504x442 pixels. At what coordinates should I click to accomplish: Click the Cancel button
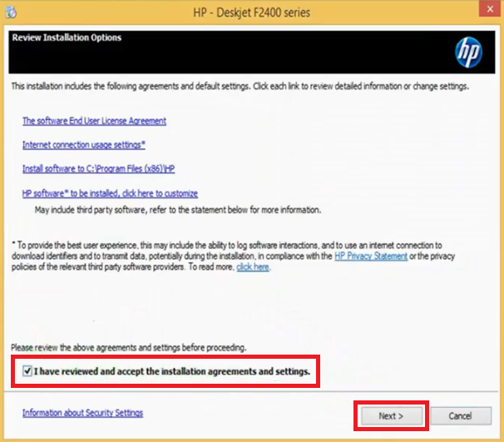point(461,416)
